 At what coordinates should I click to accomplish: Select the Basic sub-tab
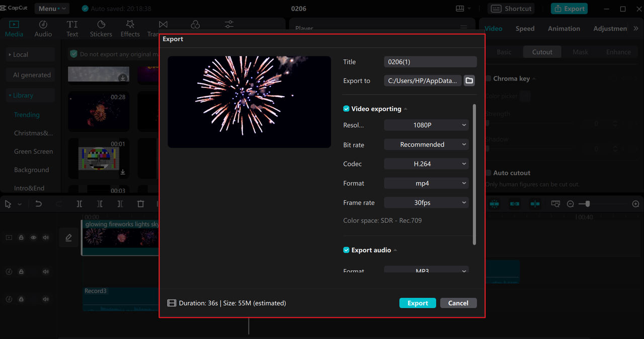(504, 52)
